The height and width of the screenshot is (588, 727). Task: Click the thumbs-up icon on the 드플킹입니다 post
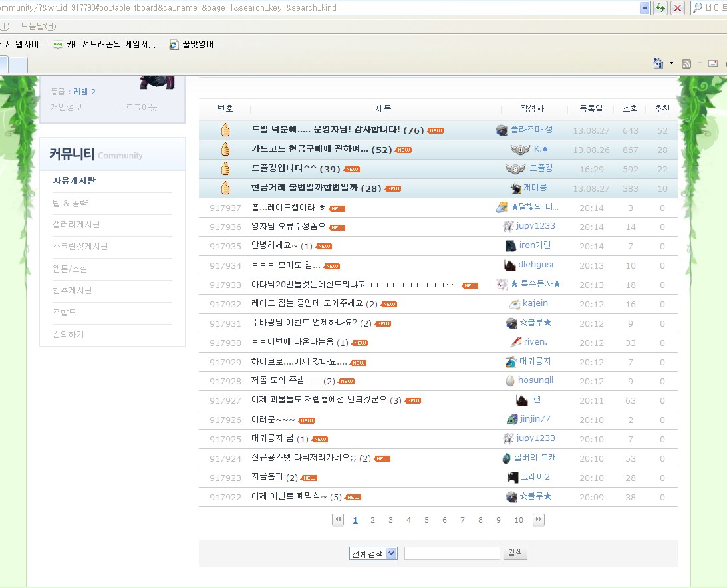point(225,169)
